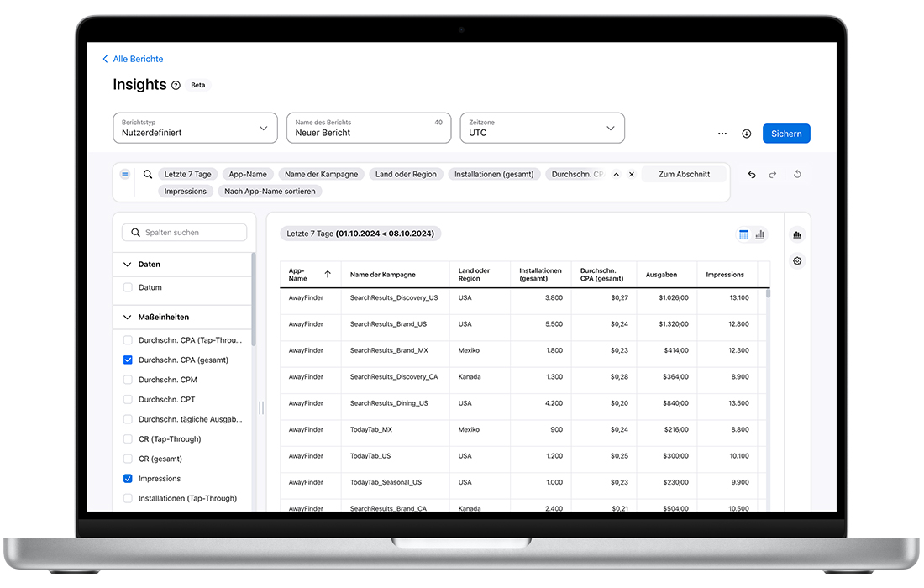Open the three-dot more options menu
This screenshot has width=924, height=588.
tap(722, 134)
